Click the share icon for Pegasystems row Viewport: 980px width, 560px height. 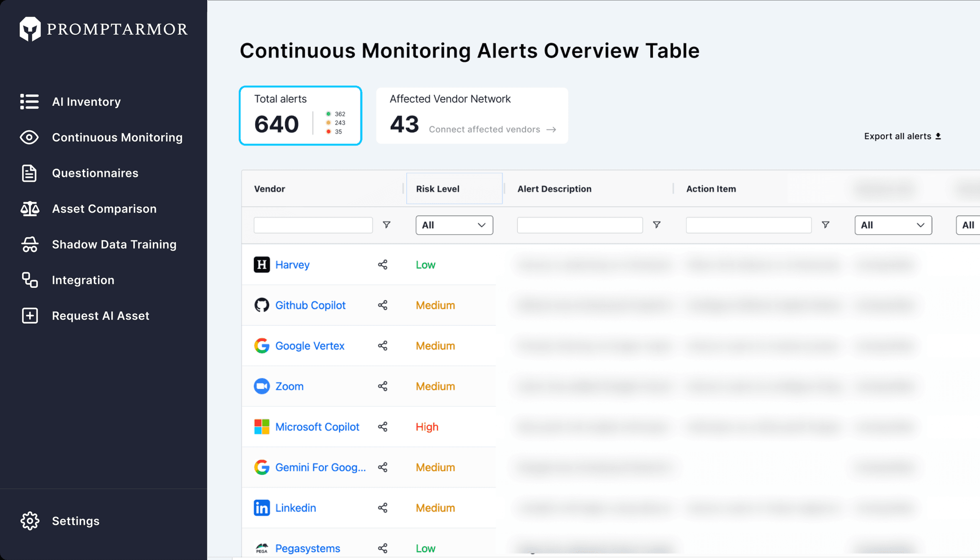click(383, 548)
